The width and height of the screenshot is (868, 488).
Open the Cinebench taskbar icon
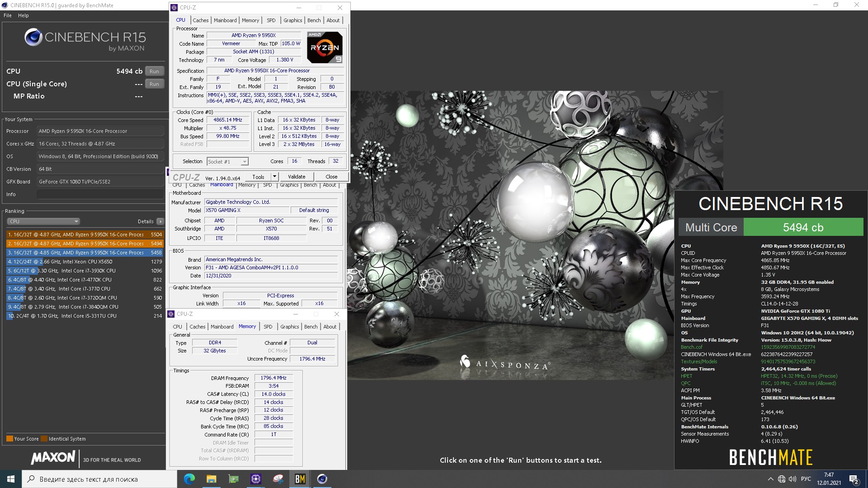click(322, 479)
